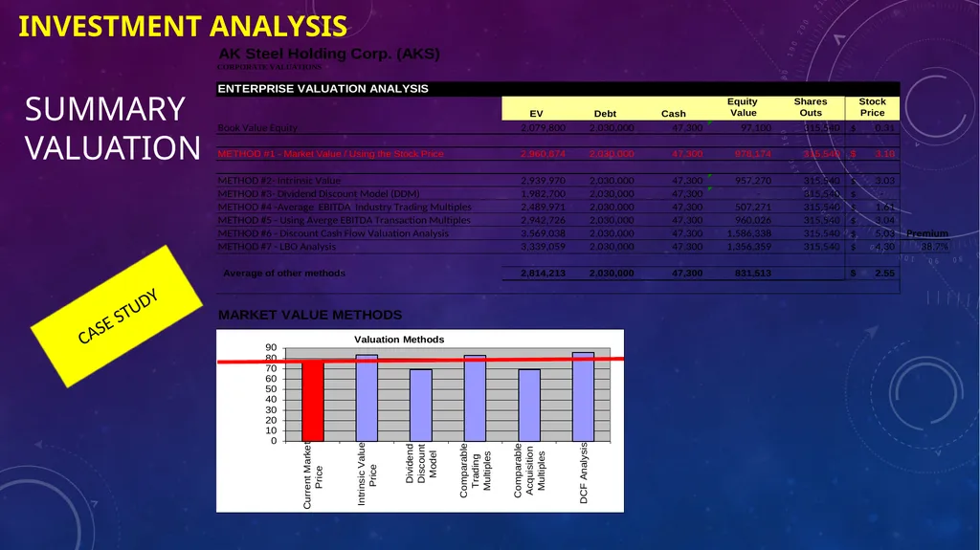Click red EV cell '2,960,874'
980x550 pixels.
click(x=544, y=154)
